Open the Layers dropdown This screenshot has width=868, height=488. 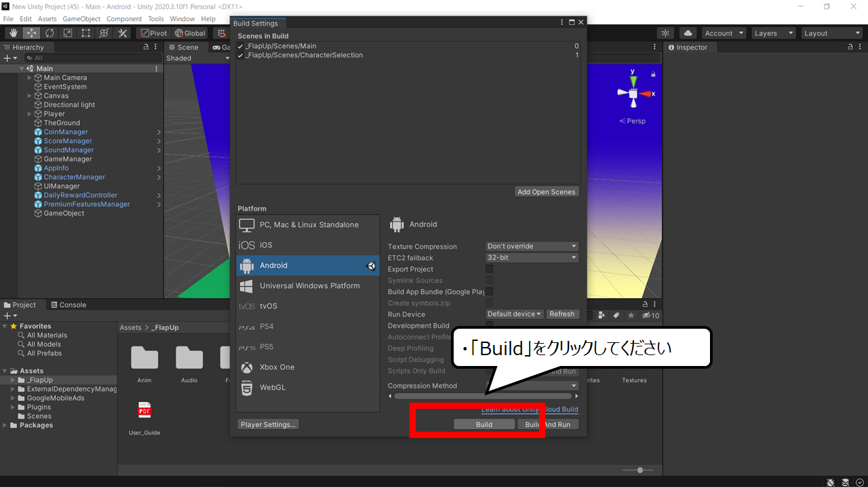click(x=773, y=33)
